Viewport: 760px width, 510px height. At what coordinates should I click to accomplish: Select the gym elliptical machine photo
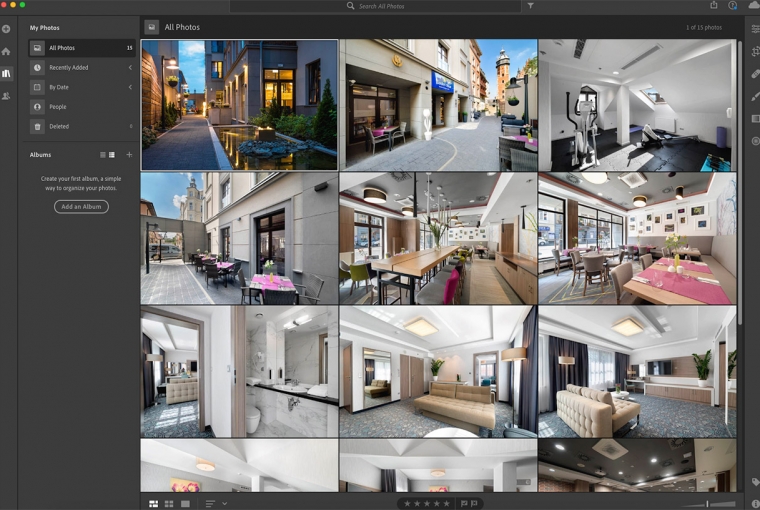[637, 105]
